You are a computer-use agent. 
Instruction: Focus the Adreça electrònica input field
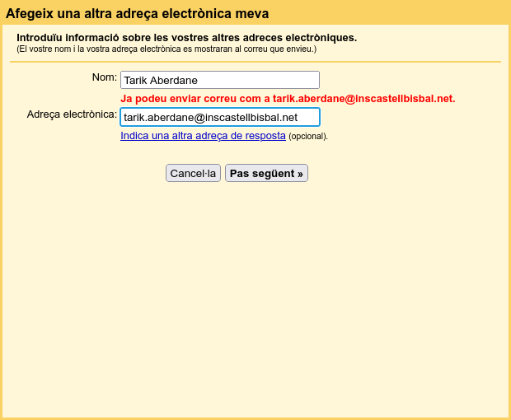pyautogui.click(x=219, y=117)
